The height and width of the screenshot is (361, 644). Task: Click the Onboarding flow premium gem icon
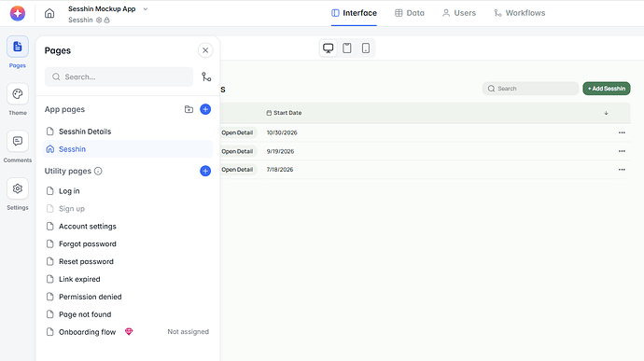(129, 331)
